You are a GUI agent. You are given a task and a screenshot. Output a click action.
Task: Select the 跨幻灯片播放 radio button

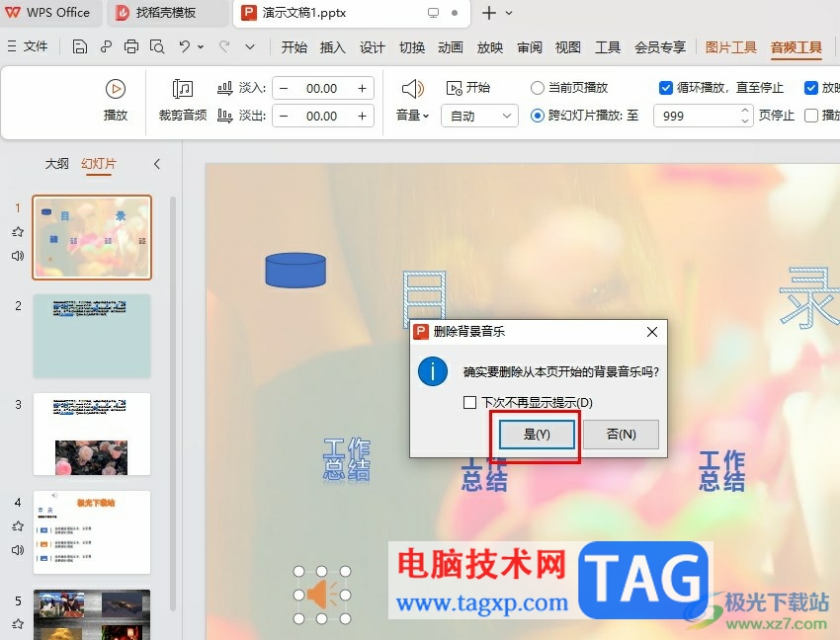pyautogui.click(x=537, y=116)
